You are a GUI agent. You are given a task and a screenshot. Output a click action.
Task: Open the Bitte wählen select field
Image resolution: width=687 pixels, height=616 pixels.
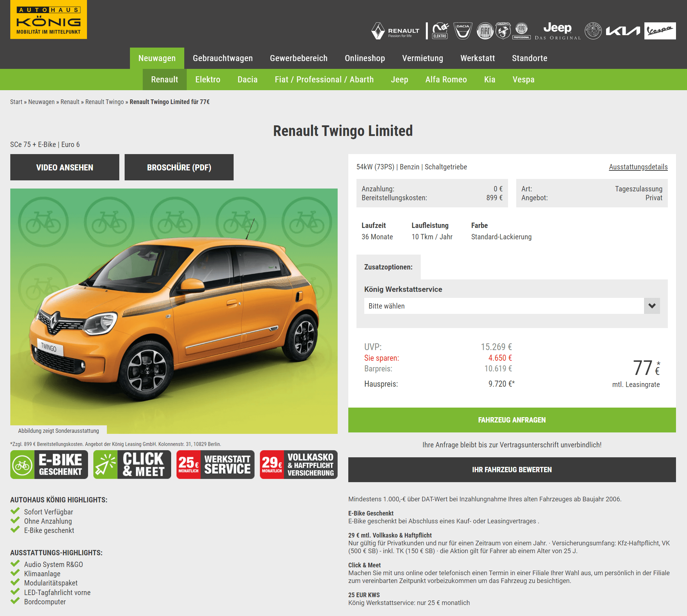point(512,306)
